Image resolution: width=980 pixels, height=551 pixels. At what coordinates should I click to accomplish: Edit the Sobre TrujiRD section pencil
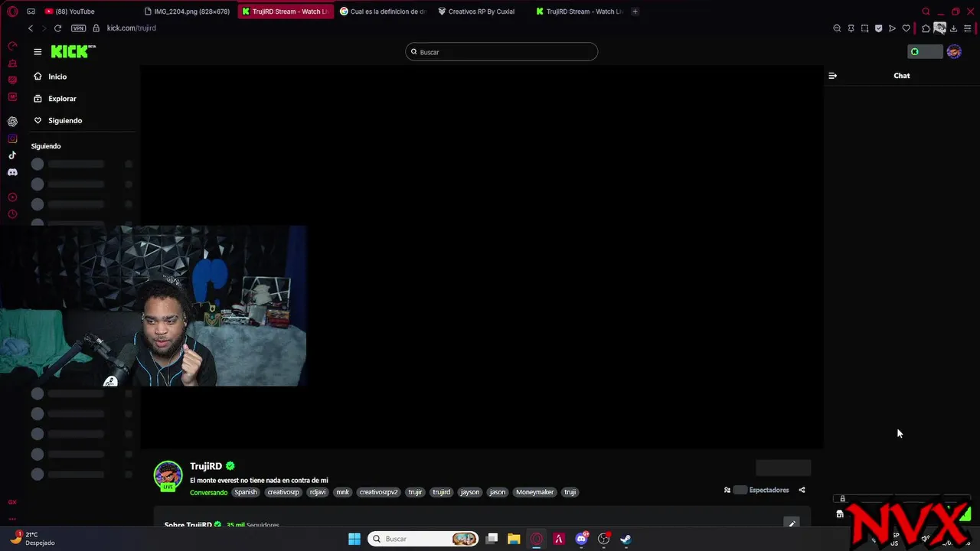[x=792, y=523]
